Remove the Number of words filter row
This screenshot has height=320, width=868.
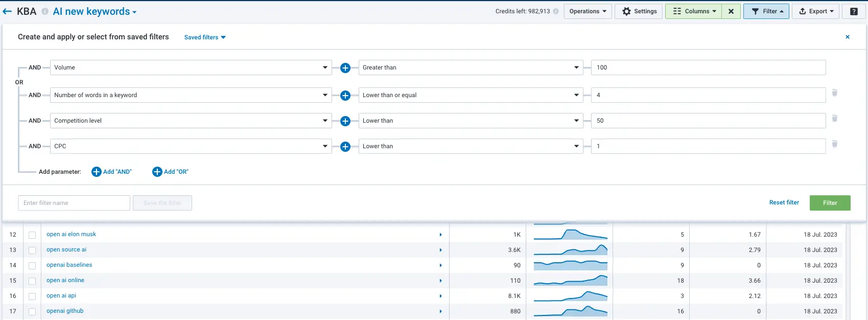(834, 93)
